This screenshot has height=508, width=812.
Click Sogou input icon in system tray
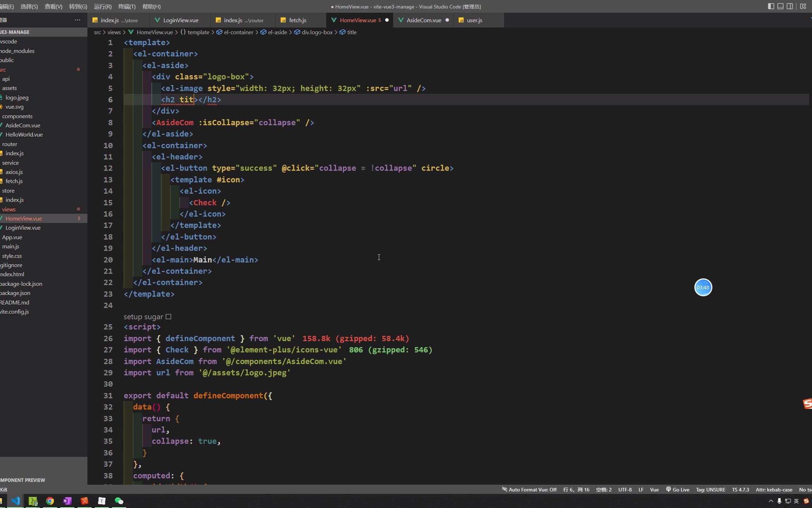pyautogui.click(x=806, y=501)
